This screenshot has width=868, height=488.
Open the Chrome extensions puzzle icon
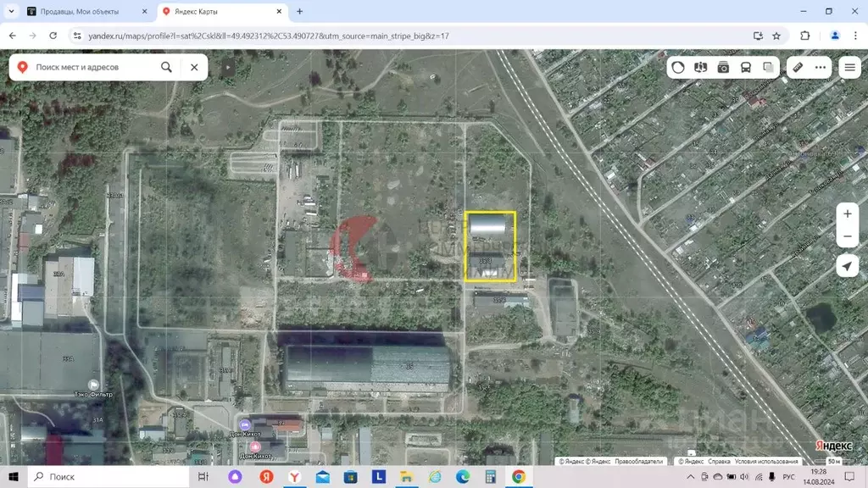(805, 36)
